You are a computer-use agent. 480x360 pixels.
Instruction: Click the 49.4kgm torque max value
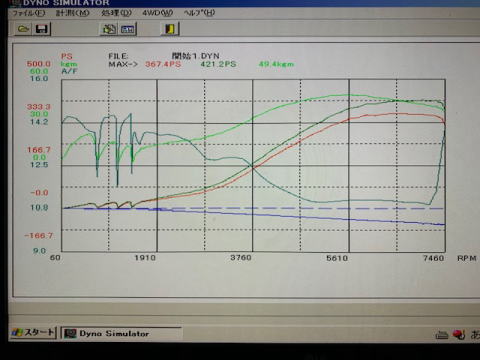click(x=276, y=64)
